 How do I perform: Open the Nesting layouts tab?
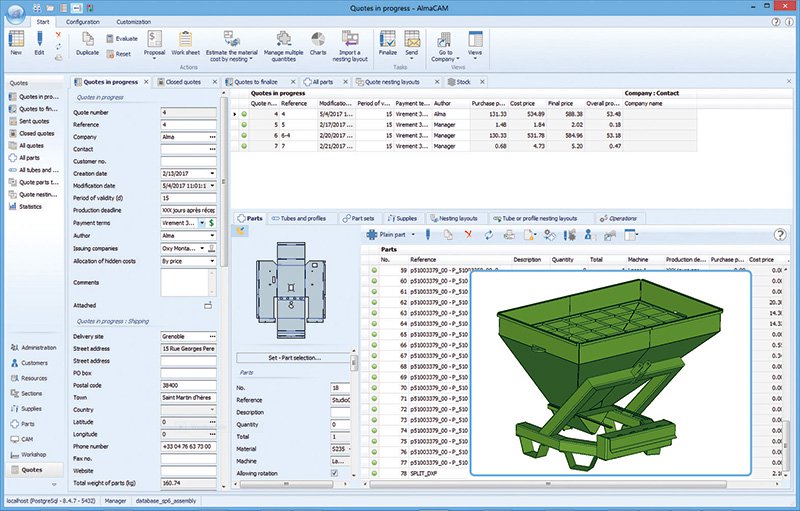click(x=458, y=217)
